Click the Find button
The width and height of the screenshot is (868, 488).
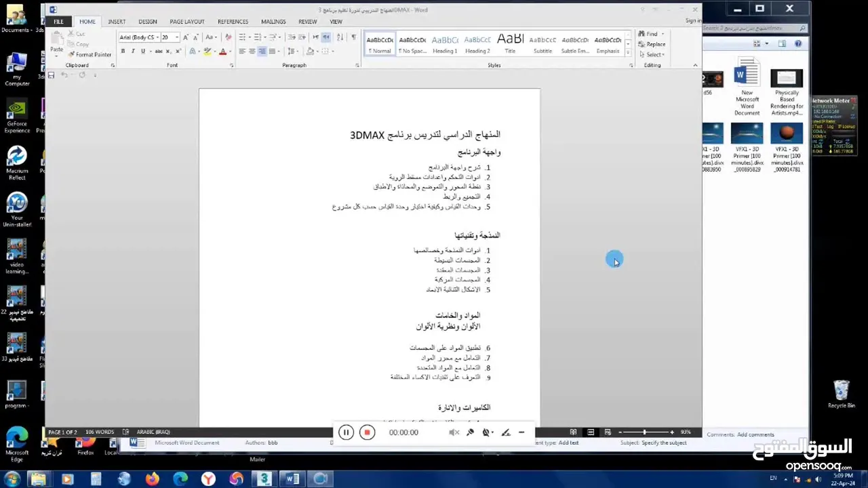tap(648, 34)
